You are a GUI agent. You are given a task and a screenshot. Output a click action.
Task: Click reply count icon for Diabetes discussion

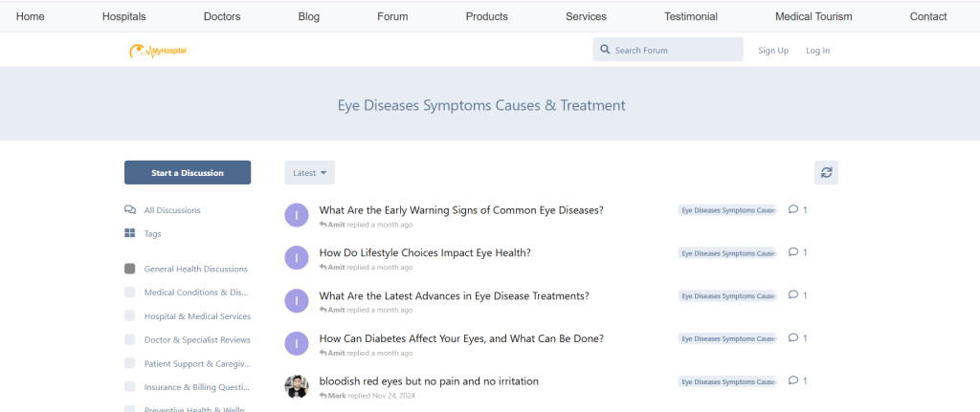[793, 337]
